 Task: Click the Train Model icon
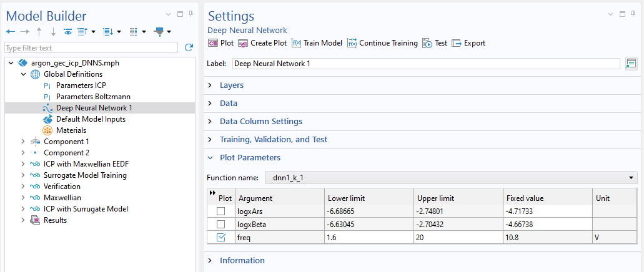[297, 43]
